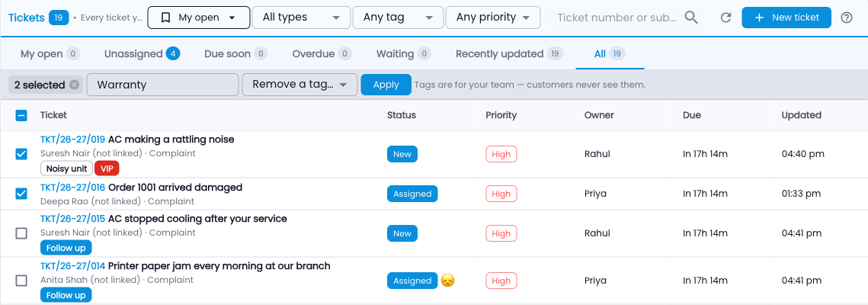Click the search magnifier icon

pos(691,18)
